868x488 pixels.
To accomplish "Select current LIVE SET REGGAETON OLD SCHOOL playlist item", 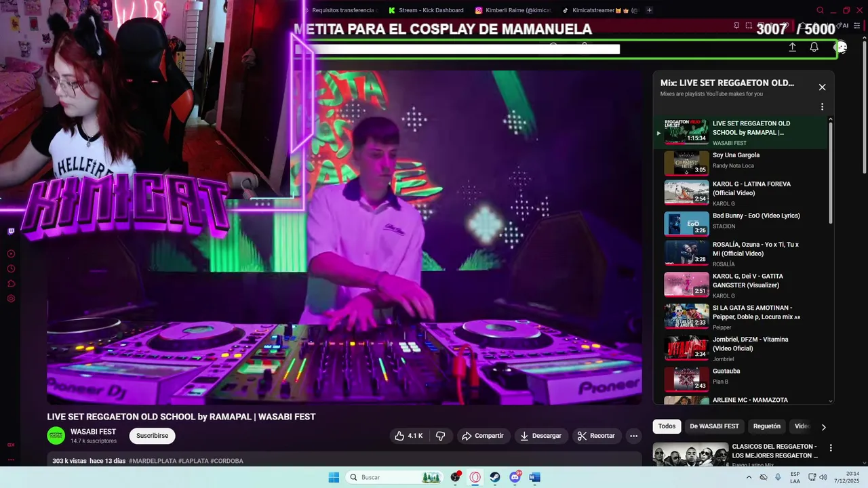I will click(x=741, y=132).
